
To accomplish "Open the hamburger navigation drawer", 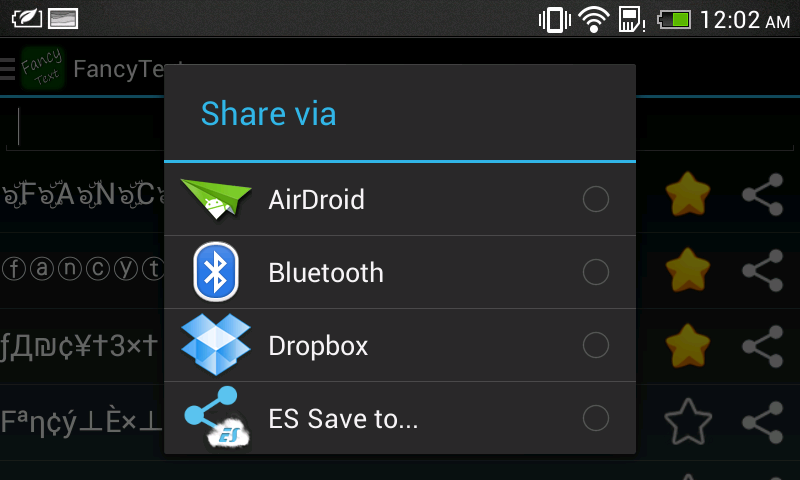I will (x=8, y=69).
